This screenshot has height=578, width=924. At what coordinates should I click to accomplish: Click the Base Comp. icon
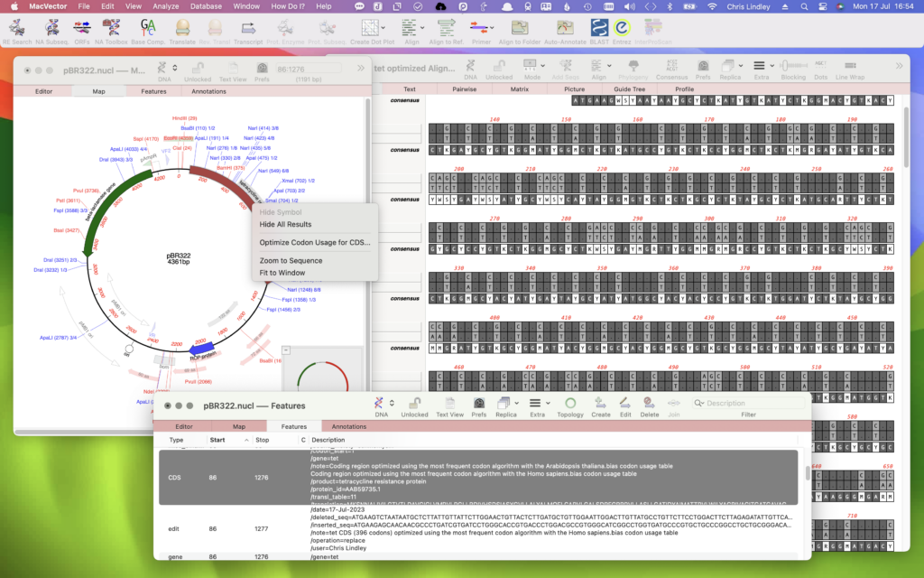click(x=148, y=32)
